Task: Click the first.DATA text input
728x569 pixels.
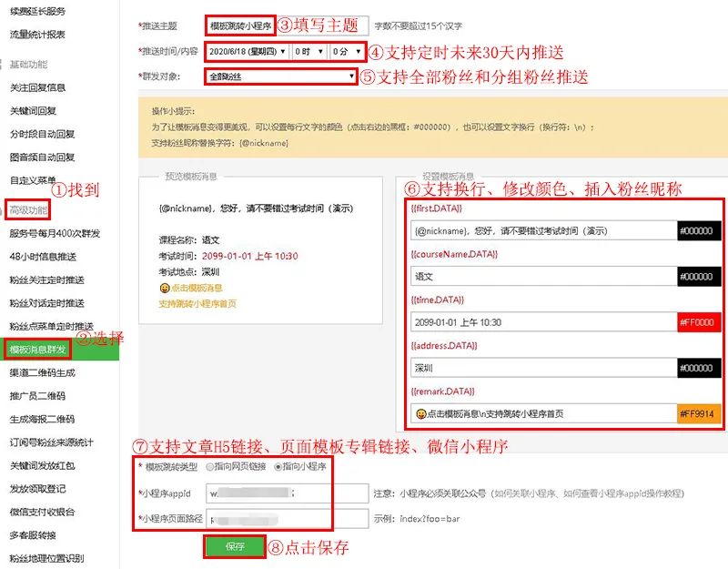Action: pos(543,230)
